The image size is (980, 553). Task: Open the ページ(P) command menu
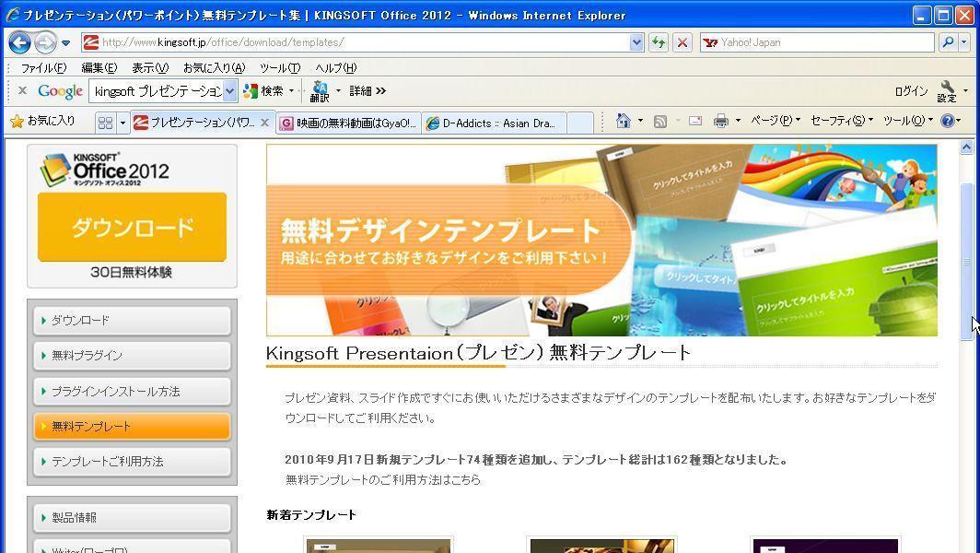tap(775, 121)
